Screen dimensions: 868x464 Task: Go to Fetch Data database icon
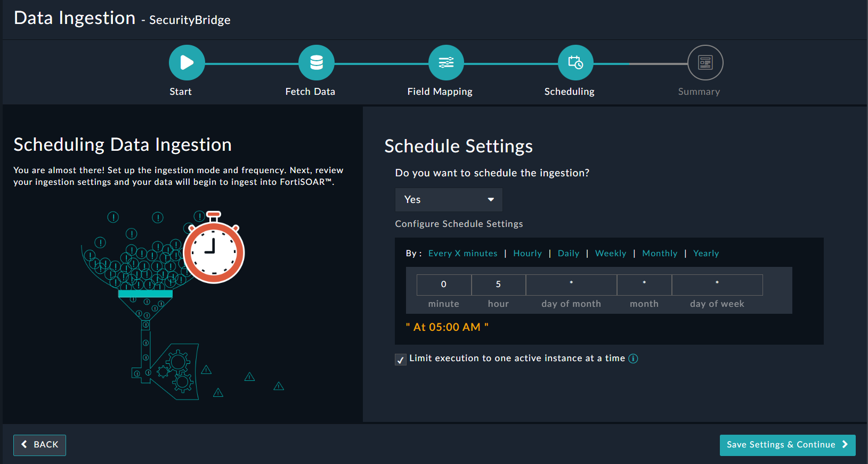[x=317, y=63]
